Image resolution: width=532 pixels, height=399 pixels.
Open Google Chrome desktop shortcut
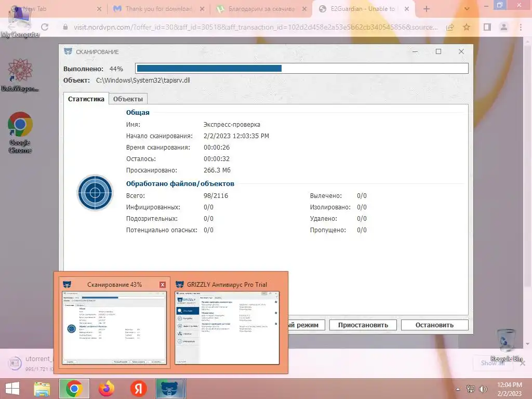click(x=20, y=132)
